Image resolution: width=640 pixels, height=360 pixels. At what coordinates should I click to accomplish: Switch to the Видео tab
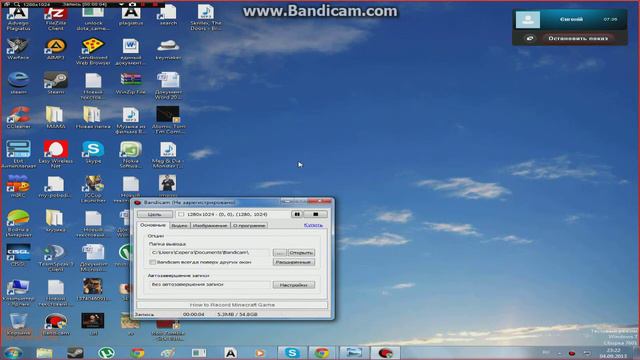179,225
